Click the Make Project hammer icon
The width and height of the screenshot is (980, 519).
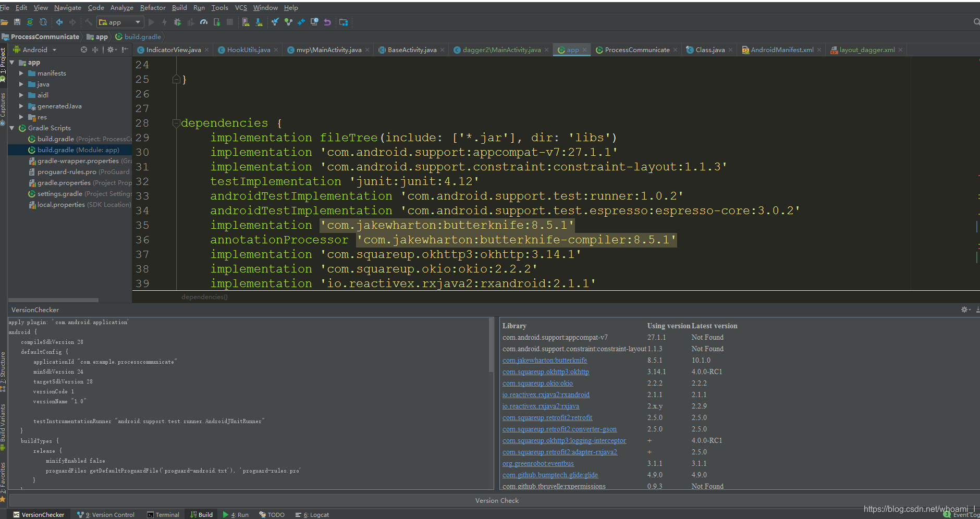point(89,22)
